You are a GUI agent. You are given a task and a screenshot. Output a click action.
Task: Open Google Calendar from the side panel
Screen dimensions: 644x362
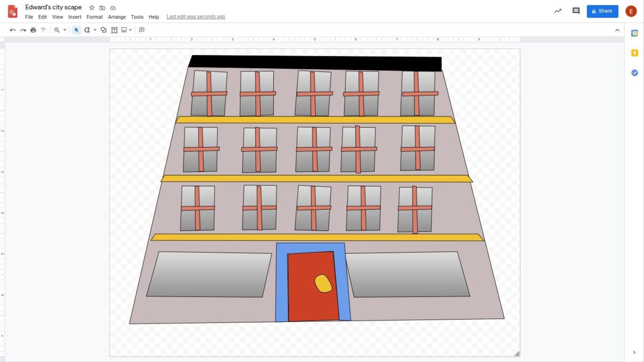634,33
